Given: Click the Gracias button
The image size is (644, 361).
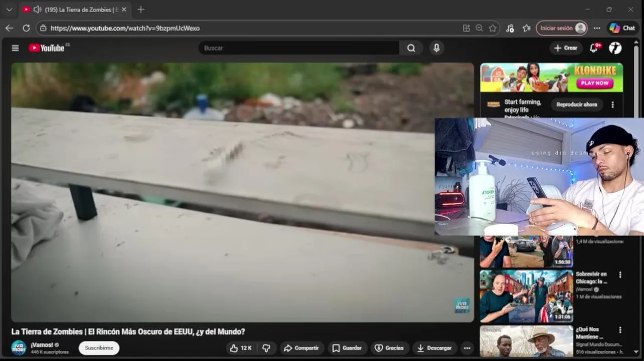Looking at the screenshot, I should pyautogui.click(x=389, y=348).
